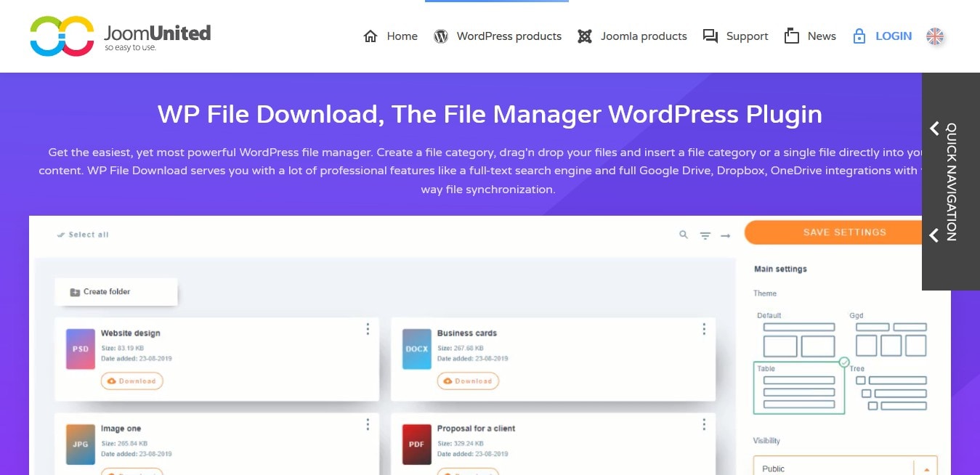The height and width of the screenshot is (475, 980).
Task: Click the Create folder button
Action: [116, 292]
